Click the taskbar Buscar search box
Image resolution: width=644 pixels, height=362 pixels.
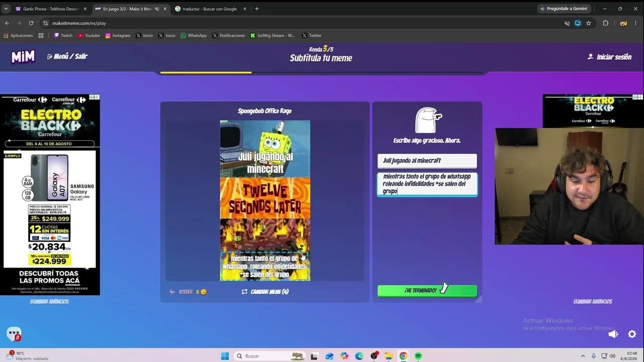coord(271,356)
